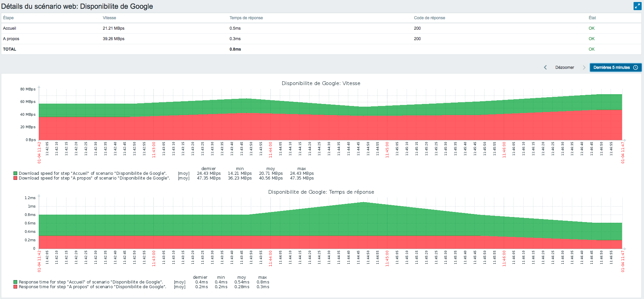This screenshot has width=644, height=299.
Task: Click the 47.35 MBps max value in legend
Action: (302, 178)
